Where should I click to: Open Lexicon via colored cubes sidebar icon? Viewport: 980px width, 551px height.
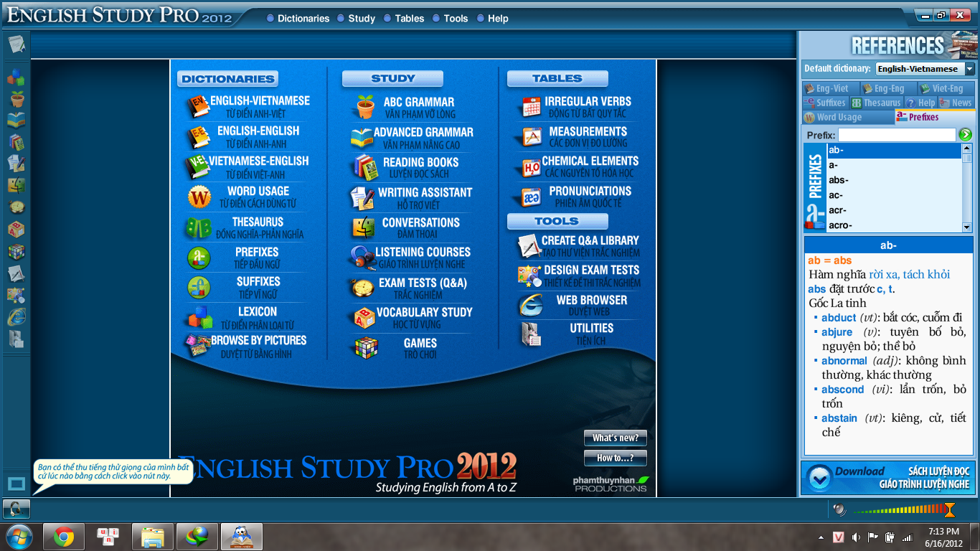point(16,77)
